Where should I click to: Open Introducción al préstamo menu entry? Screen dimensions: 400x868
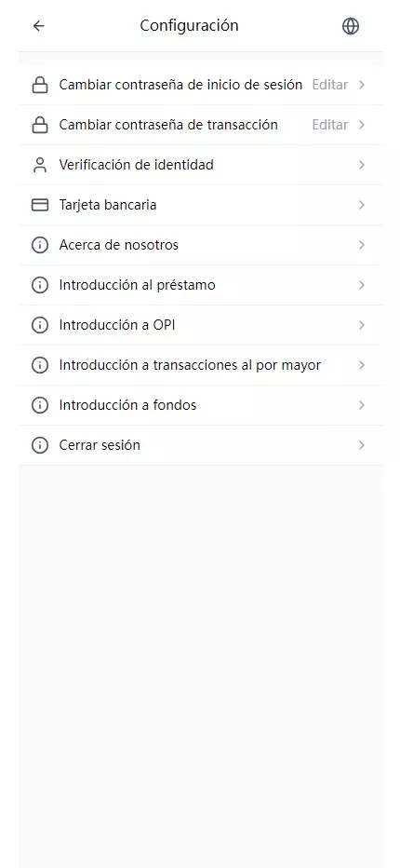click(200, 285)
